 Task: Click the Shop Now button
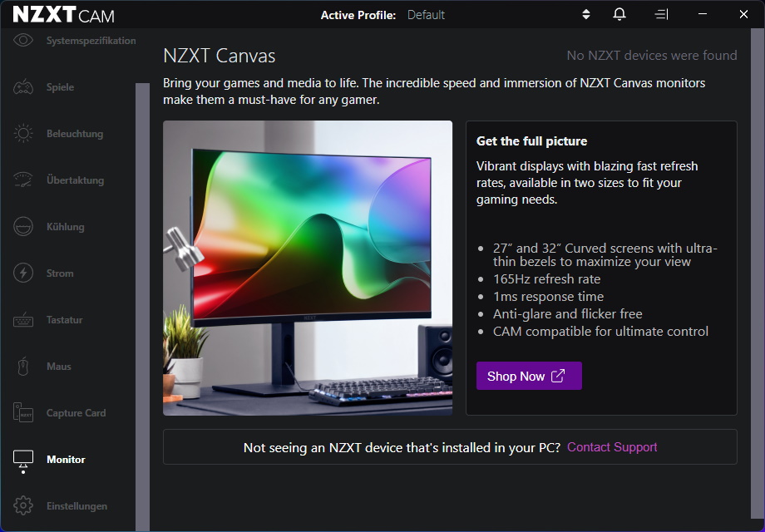[528, 376]
